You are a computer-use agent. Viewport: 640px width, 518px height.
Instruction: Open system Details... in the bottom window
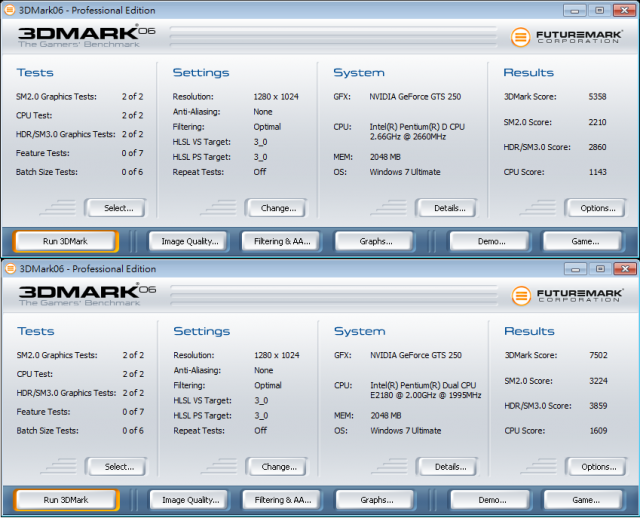[x=447, y=467]
